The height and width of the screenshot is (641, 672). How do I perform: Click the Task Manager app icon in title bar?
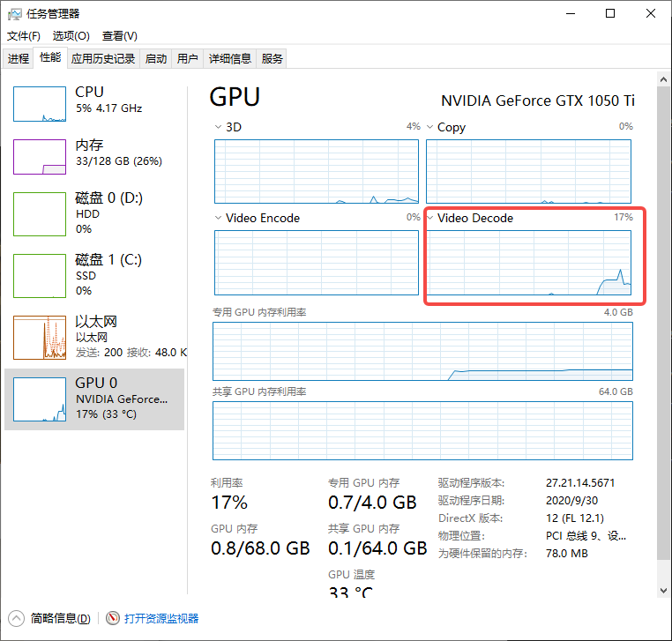click(15, 13)
